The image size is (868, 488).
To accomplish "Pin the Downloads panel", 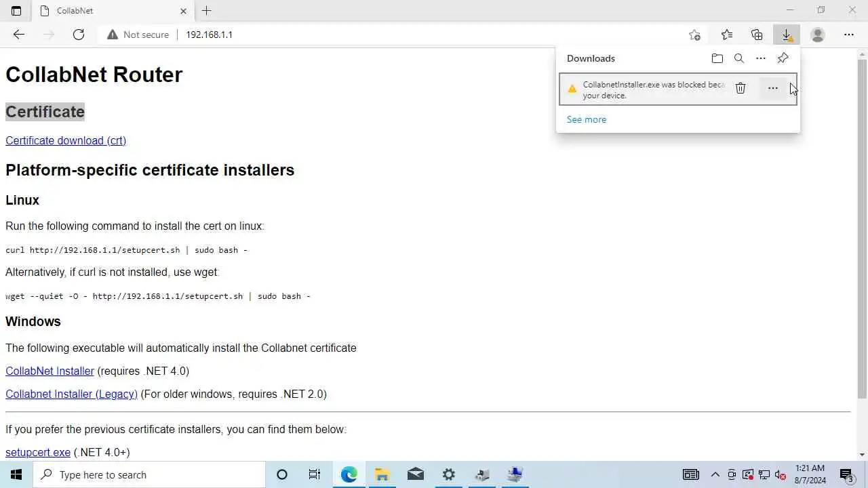I will [x=783, y=58].
